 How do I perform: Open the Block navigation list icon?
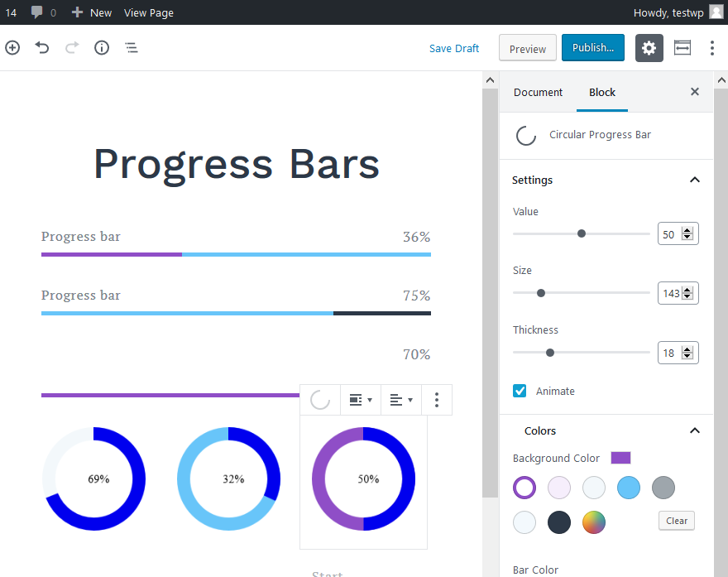tap(132, 48)
